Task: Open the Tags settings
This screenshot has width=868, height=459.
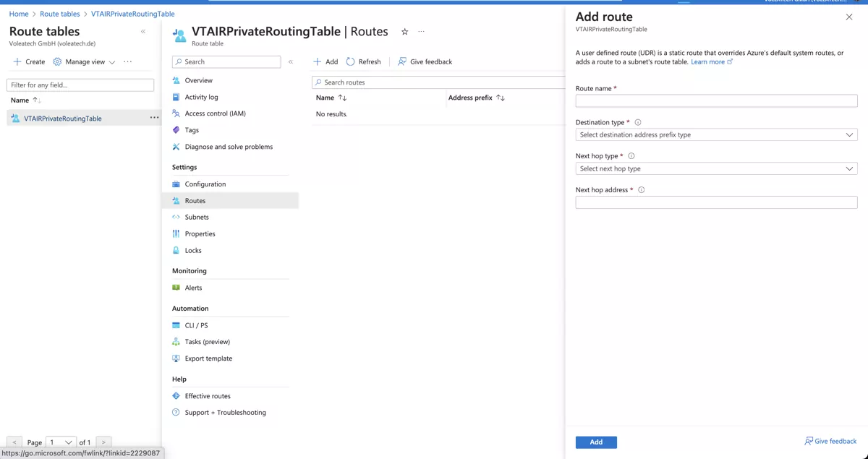Action: [192, 130]
